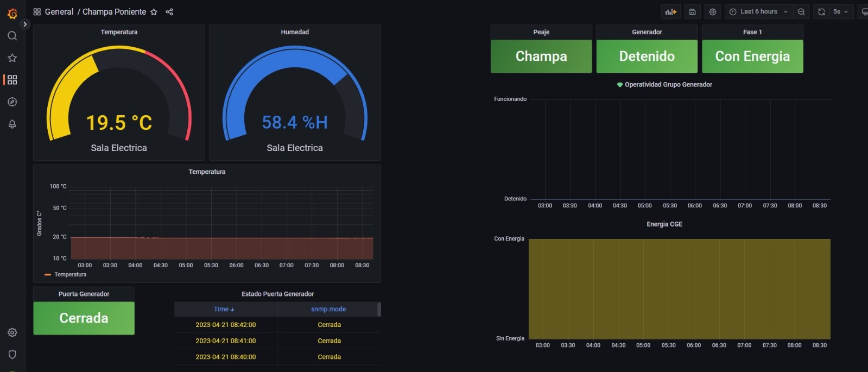This screenshot has height=372, width=868.
Task: Share the Champa Poniente dashboard
Action: click(x=169, y=12)
